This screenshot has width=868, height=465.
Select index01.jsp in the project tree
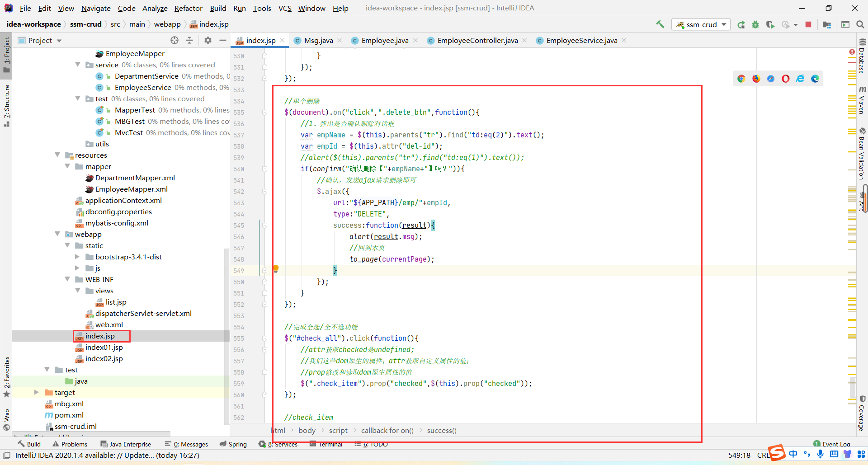pyautogui.click(x=104, y=347)
